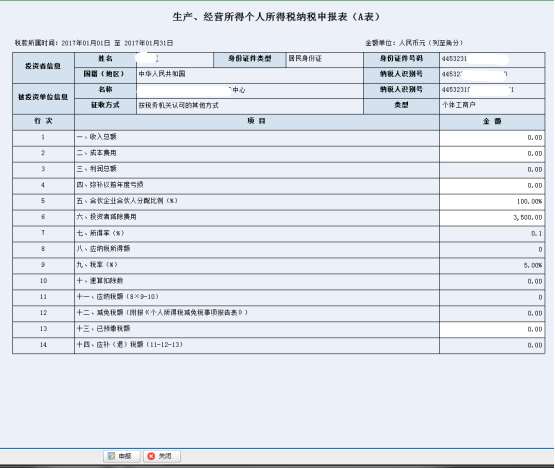Click the 九、税率 label

pos(97,265)
